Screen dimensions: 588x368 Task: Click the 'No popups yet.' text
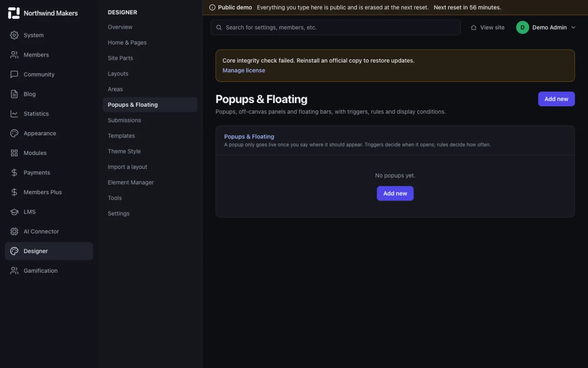(395, 175)
